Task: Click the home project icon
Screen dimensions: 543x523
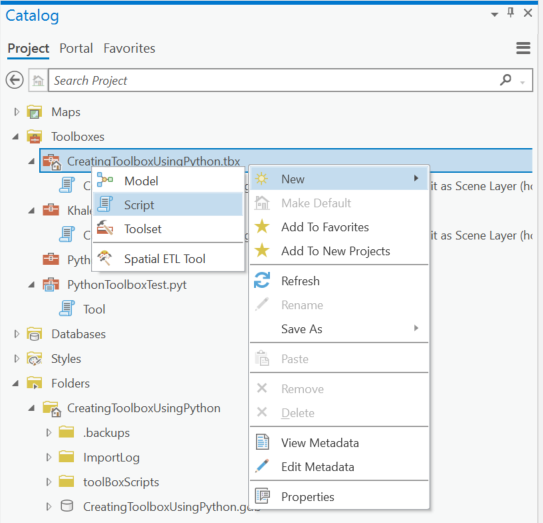Action: coord(38,81)
